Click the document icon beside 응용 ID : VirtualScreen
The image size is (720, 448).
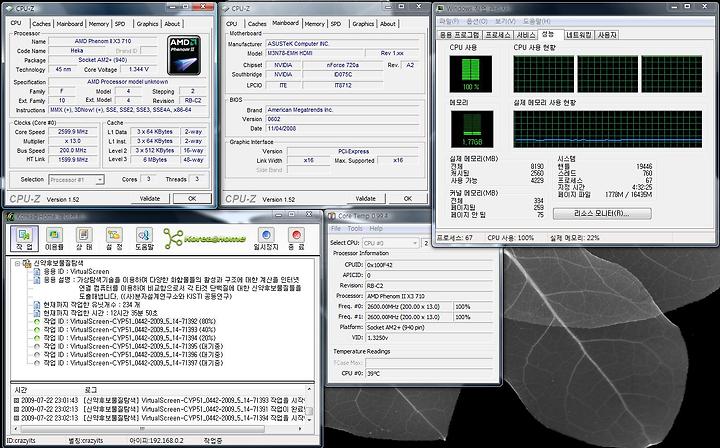37,272
